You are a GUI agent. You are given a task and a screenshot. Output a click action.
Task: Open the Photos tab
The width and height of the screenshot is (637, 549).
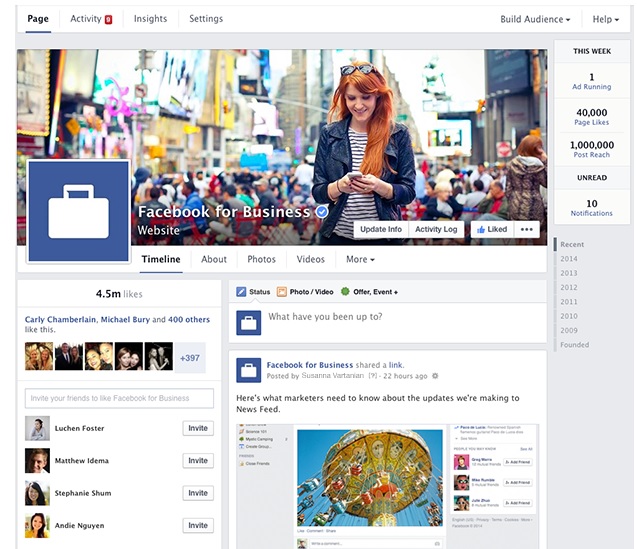(261, 259)
